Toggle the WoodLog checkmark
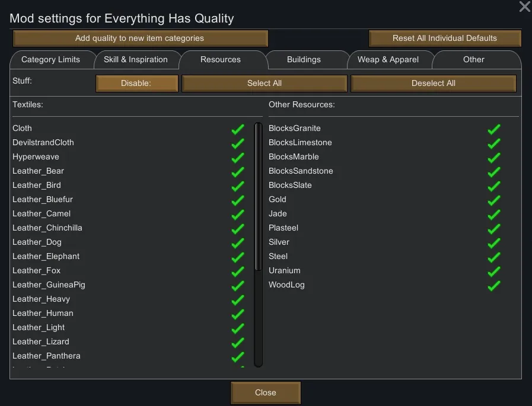532x406 pixels. [494, 285]
